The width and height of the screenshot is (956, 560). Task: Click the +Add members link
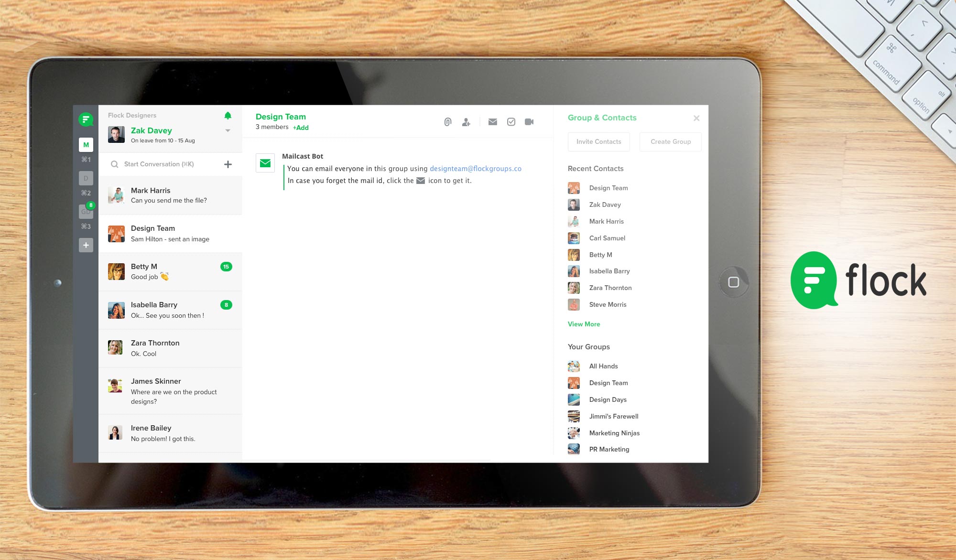click(301, 128)
